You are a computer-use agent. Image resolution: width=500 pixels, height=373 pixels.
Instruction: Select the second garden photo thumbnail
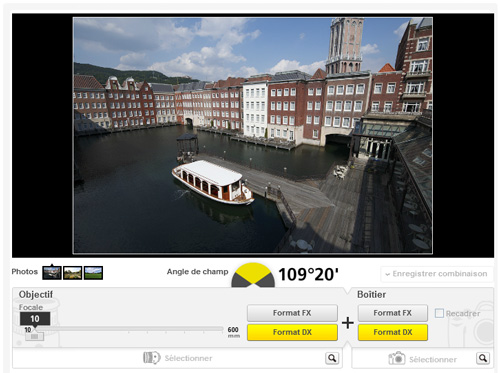(73, 273)
